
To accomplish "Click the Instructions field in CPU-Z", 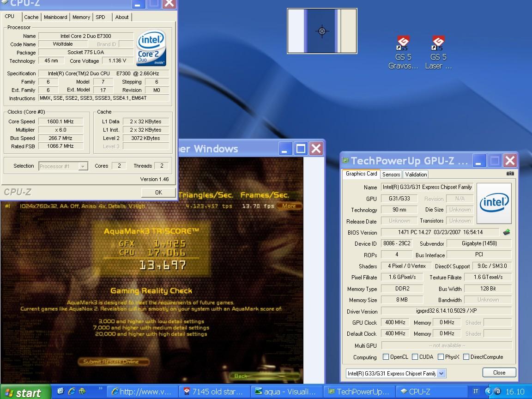I will click(x=104, y=98).
